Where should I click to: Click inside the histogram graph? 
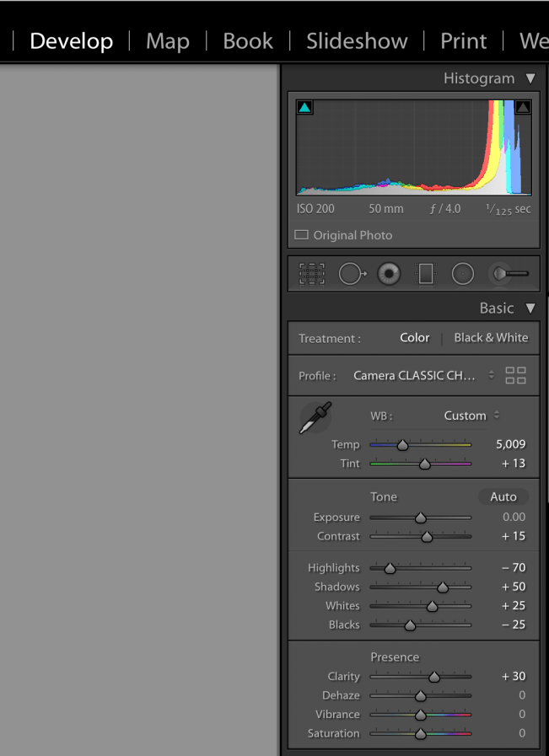[x=414, y=147]
